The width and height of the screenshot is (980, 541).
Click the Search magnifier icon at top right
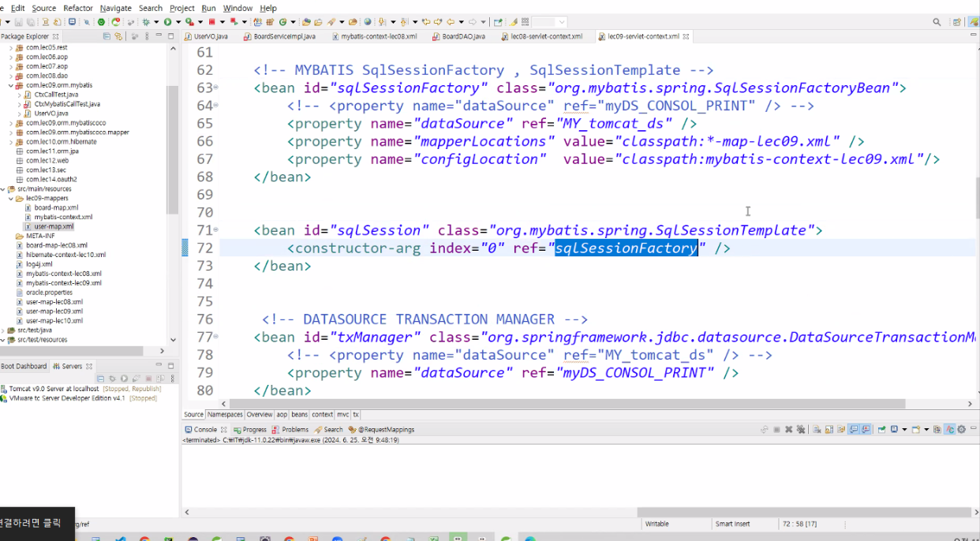[937, 22]
